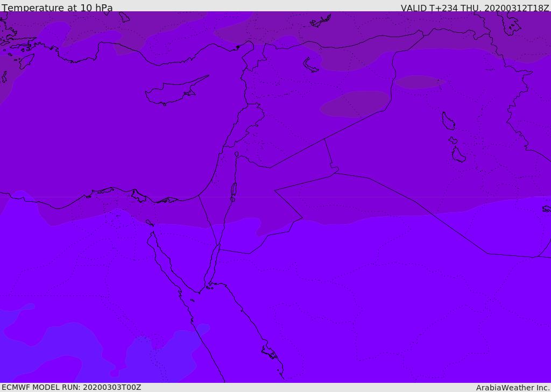
Task: Click the ArabiaWeather Inc credit text
Action: click(512, 388)
